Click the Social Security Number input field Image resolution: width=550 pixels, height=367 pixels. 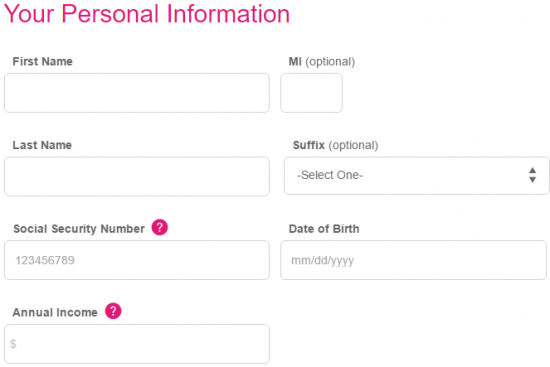137,260
